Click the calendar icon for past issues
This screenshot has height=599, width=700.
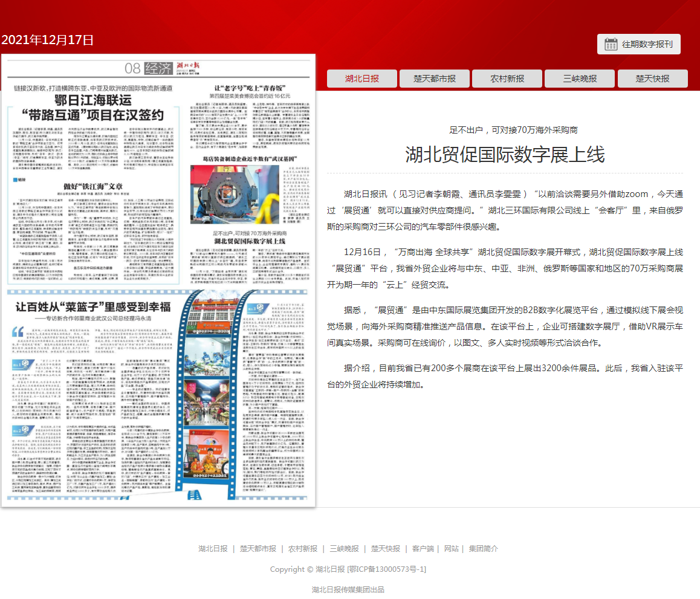point(611,44)
